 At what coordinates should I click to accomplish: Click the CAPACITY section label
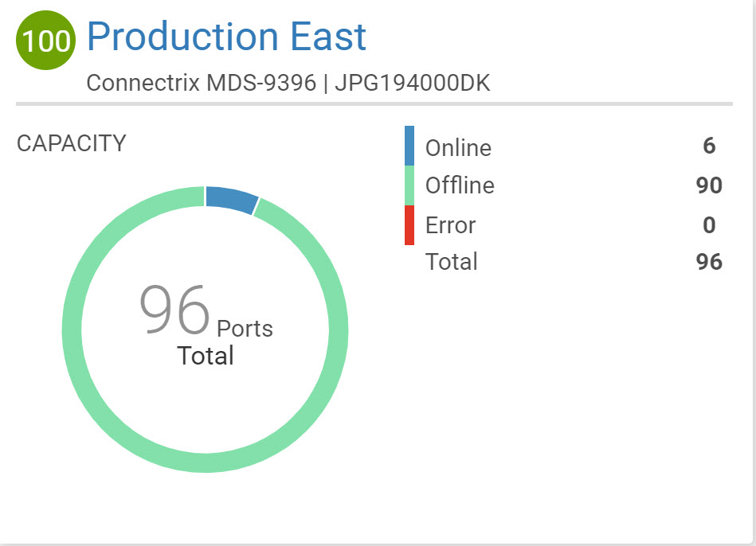coord(72,143)
